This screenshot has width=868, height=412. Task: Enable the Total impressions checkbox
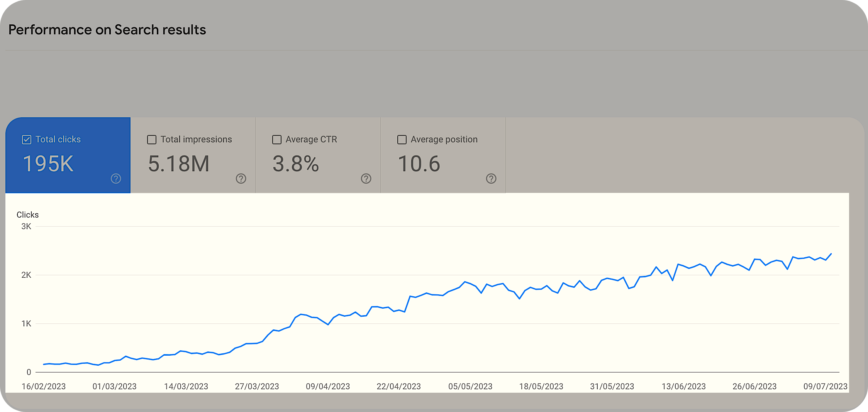[152, 140]
